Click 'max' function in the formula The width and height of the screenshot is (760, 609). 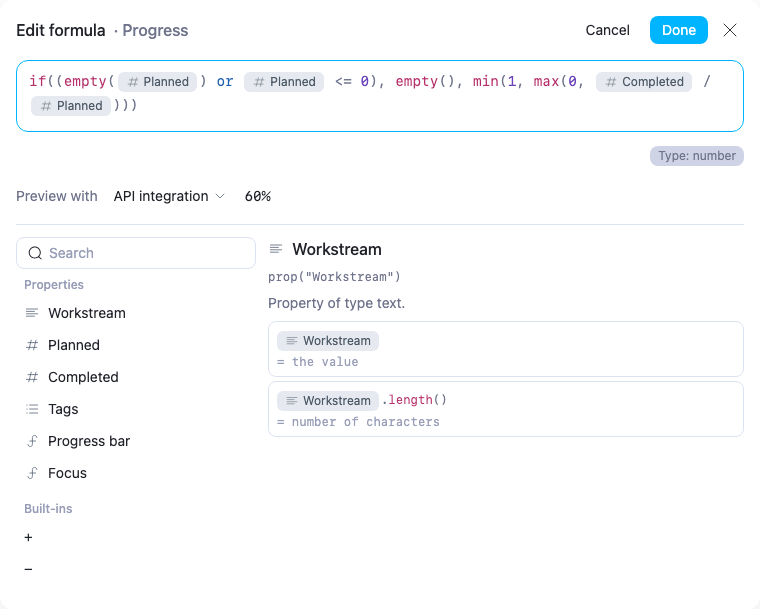coord(547,81)
